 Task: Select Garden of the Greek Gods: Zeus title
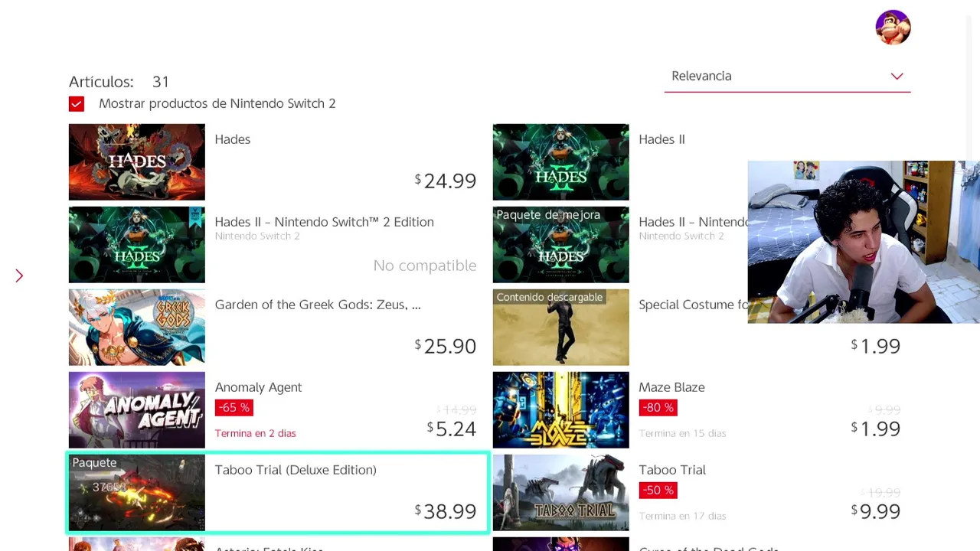pos(317,305)
